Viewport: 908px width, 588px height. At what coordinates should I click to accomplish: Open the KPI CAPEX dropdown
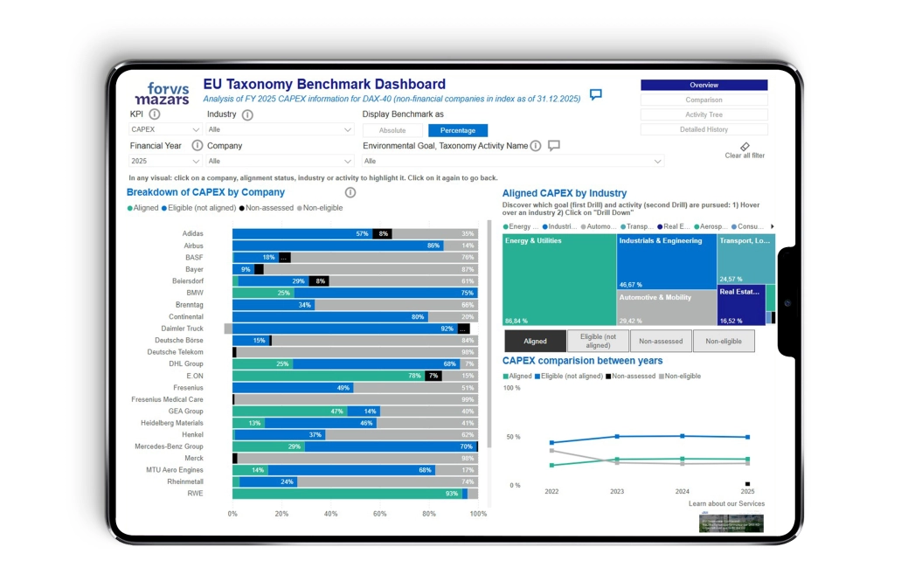[164, 129]
